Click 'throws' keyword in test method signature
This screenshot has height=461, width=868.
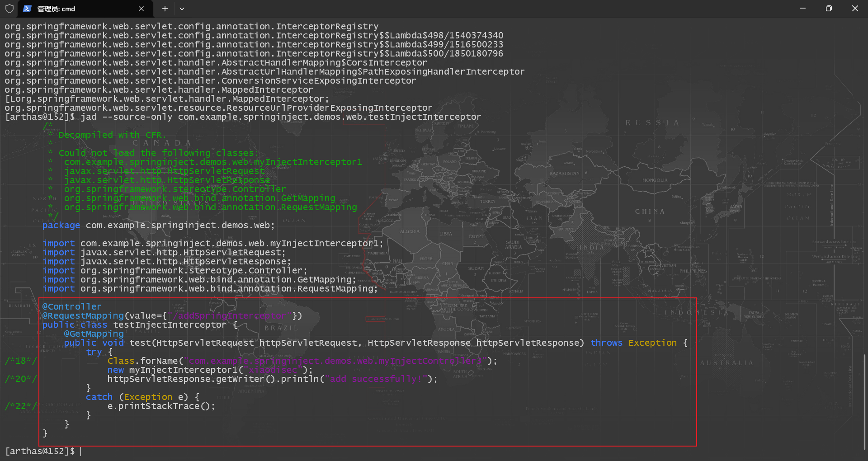coord(606,343)
